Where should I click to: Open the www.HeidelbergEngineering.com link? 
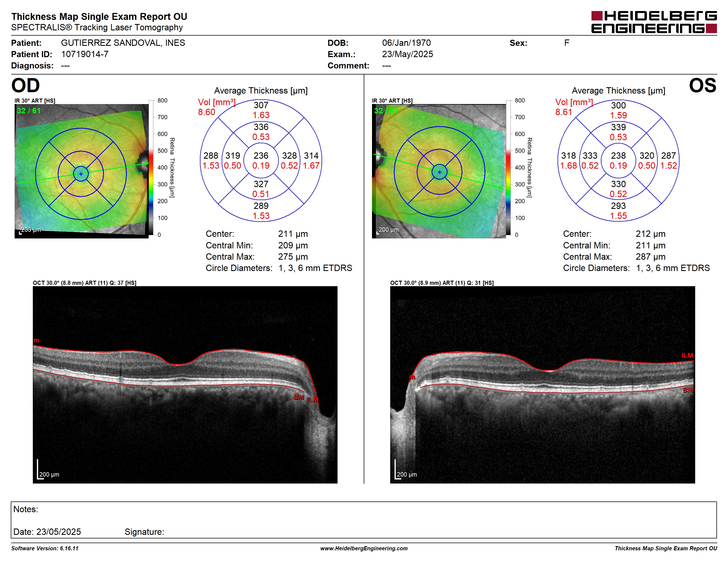tap(364, 548)
